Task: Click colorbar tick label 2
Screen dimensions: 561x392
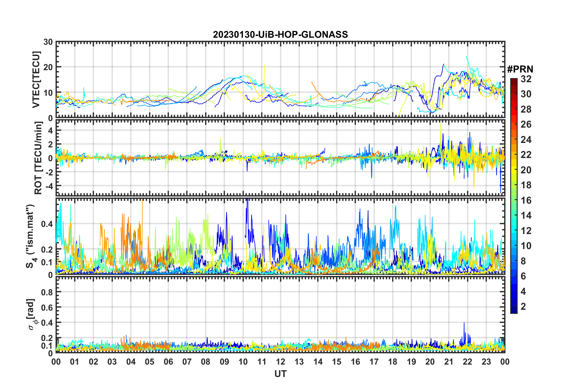Action: (523, 306)
